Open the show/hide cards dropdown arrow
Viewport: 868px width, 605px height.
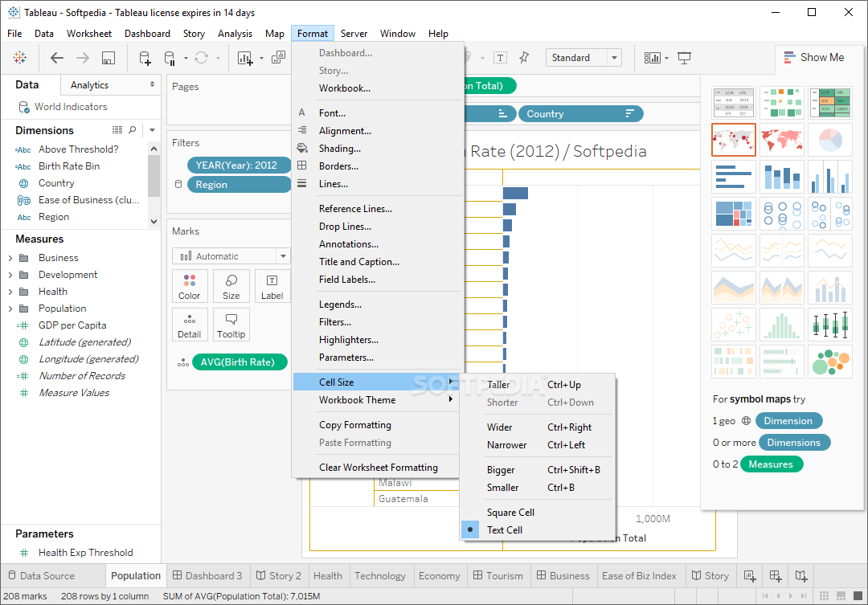tap(666, 58)
